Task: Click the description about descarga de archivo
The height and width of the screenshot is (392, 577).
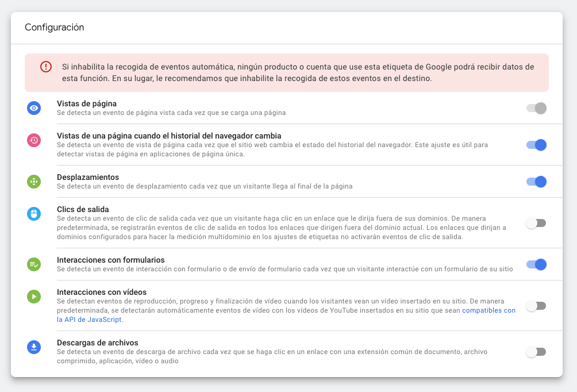Action: [x=272, y=356]
